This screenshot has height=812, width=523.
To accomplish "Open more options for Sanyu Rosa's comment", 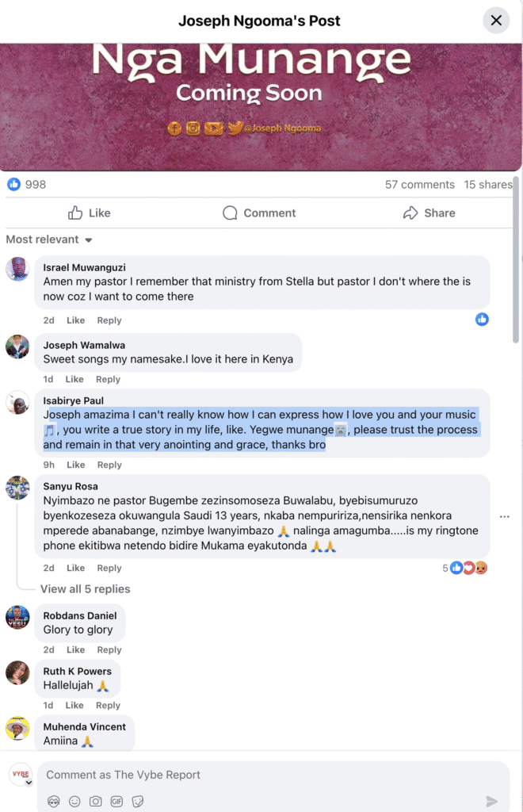I will point(504,516).
